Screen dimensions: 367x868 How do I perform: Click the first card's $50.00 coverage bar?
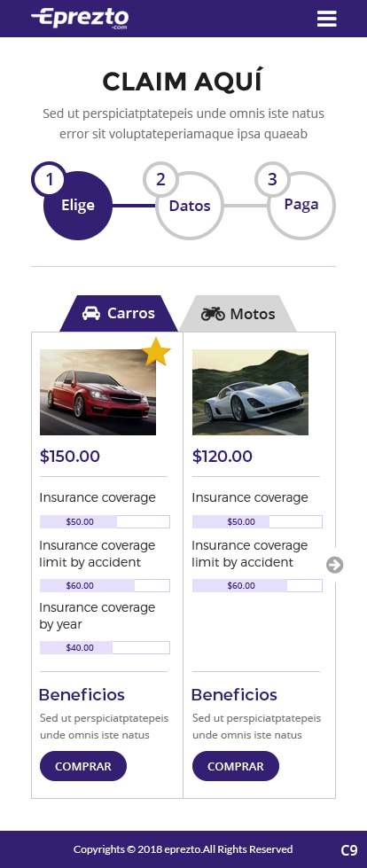105,521
